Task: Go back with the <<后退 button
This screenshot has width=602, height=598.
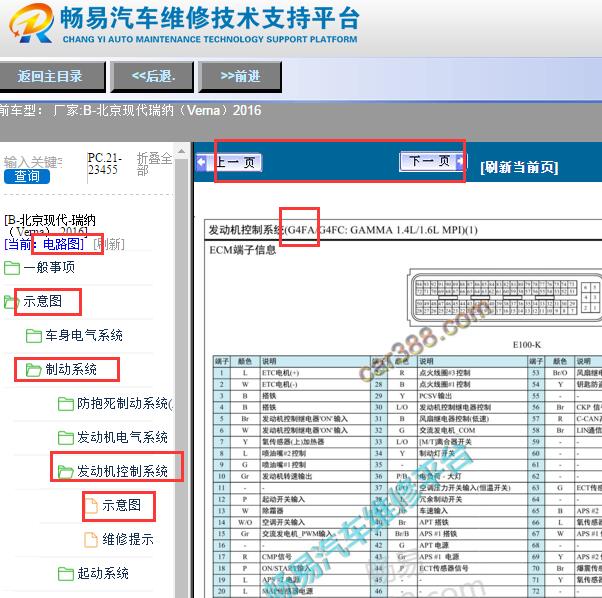Action: [x=152, y=76]
